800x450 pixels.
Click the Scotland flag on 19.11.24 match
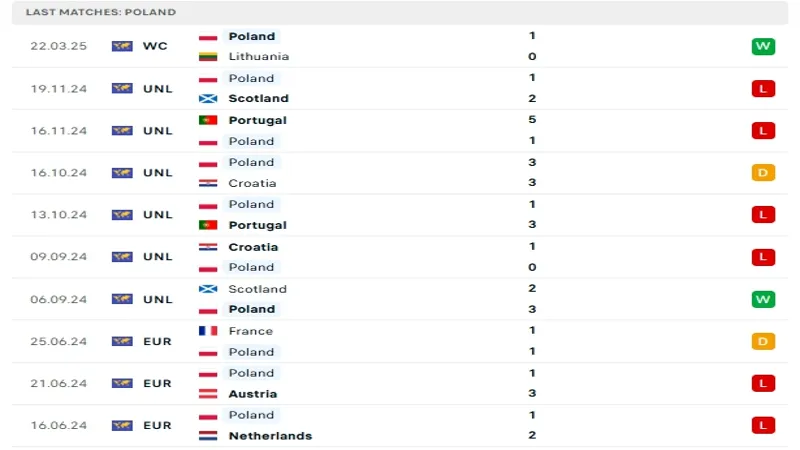pyautogui.click(x=208, y=98)
